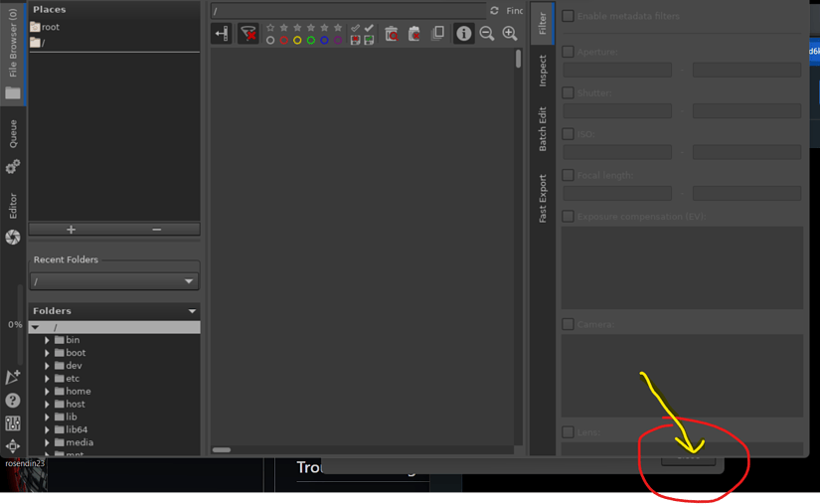This screenshot has height=504, width=820.
Task: Toggle the left panel visibility icon
Action: pyautogui.click(x=221, y=34)
